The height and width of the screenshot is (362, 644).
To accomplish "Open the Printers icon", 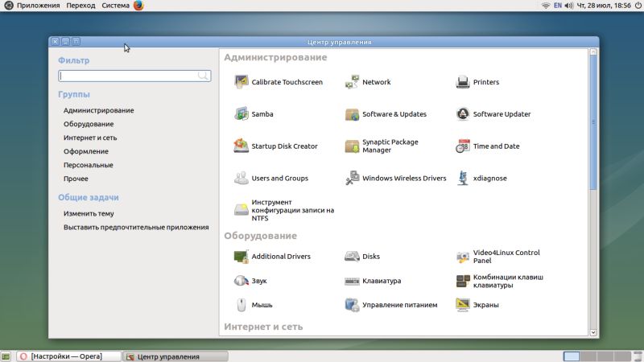I will tap(463, 82).
